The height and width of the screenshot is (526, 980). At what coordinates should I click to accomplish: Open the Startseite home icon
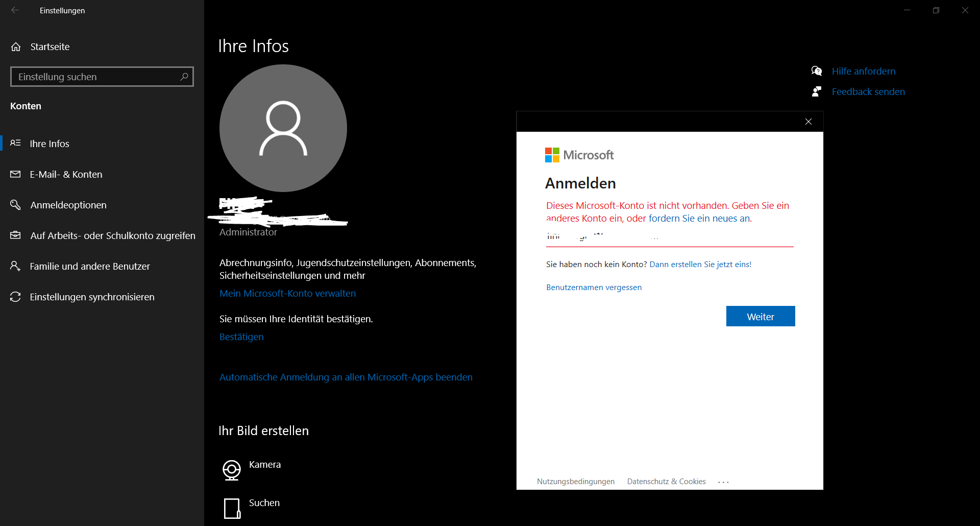coord(16,46)
